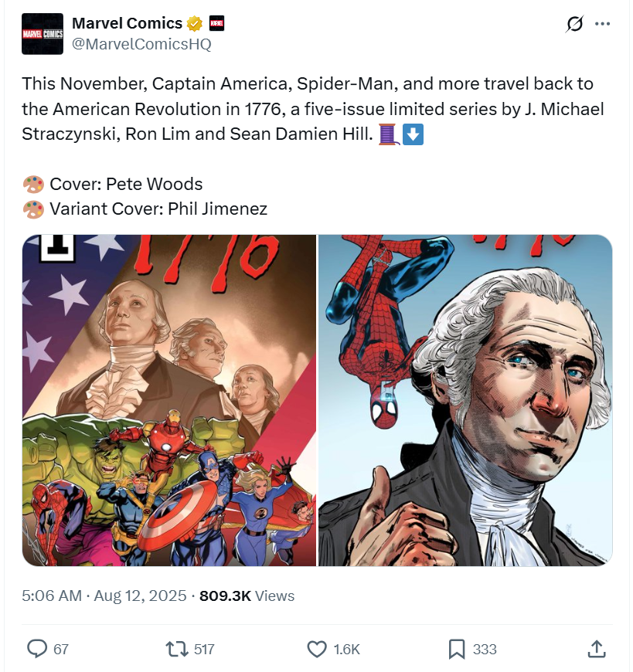Open the Marvel Comics display name link
This screenshot has height=672, width=633.
[x=127, y=23]
